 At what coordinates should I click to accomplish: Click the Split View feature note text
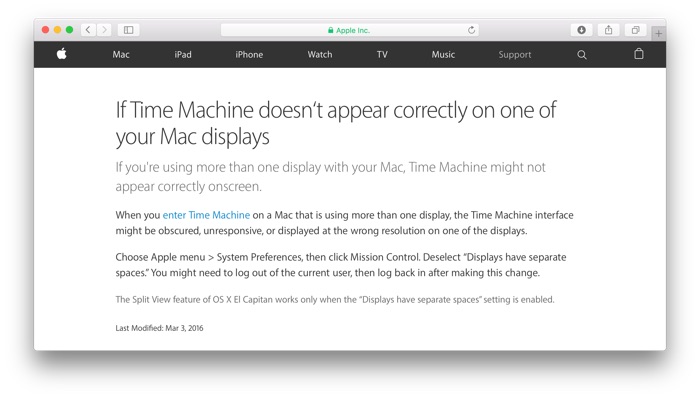tap(335, 299)
